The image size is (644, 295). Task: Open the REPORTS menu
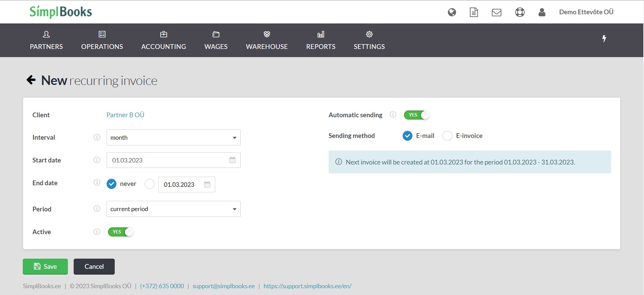(x=321, y=40)
